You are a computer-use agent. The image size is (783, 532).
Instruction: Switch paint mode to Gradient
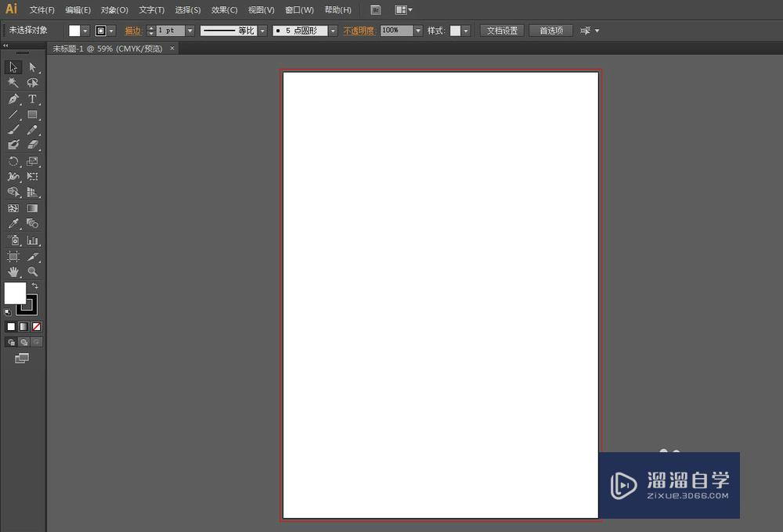coord(23,326)
